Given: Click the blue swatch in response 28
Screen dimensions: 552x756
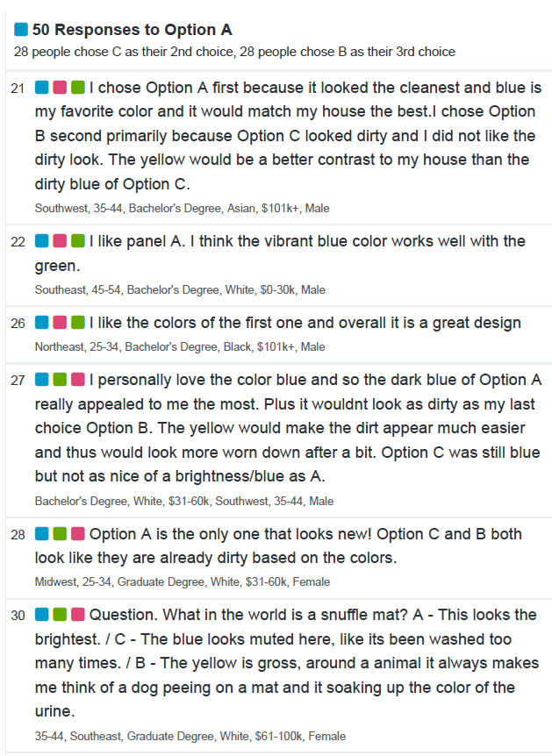Looking at the screenshot, I should coord(42,534).
